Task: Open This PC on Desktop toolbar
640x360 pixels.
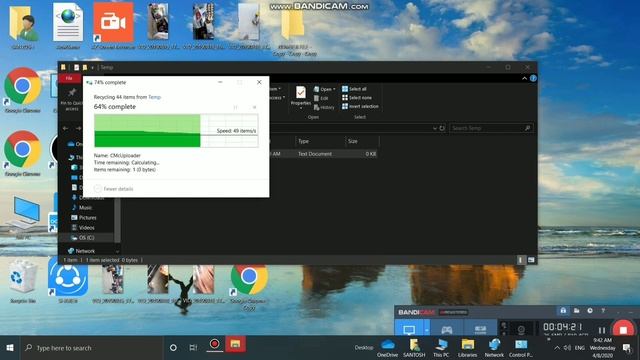Action: [441, 348]
